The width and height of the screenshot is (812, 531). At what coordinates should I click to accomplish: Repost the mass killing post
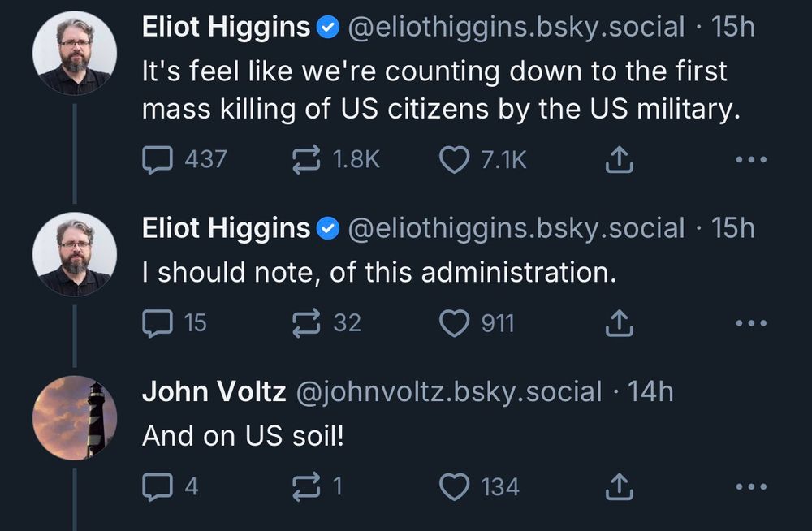[x=307, y=159]
